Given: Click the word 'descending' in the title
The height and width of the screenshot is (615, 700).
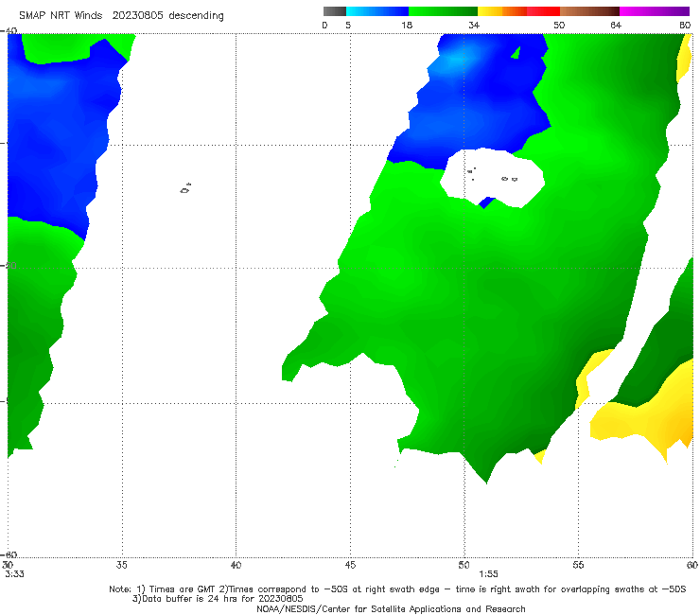Looking at the screenshot, I should pos(197,16).
